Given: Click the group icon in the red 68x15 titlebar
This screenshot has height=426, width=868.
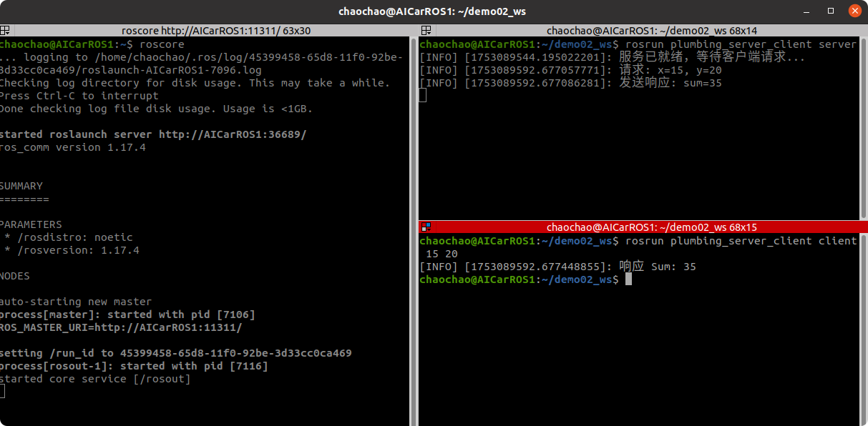Looking at the screenshot, I should click(426, 227).
